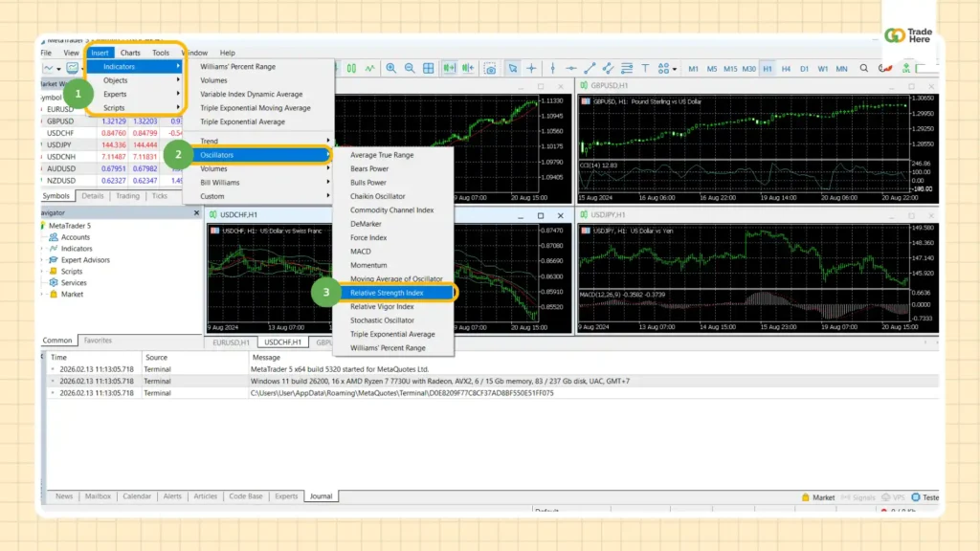Open the symbol Search icon

864,68
